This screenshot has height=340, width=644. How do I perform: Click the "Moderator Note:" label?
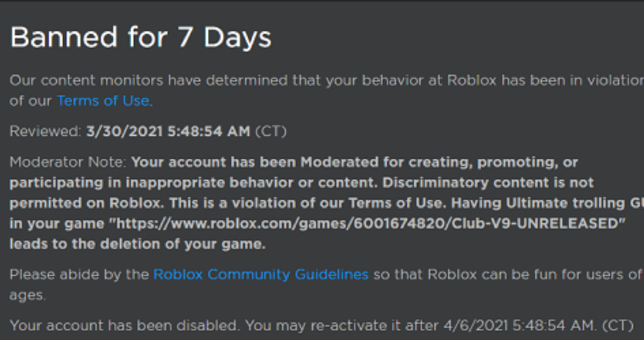coord(68,162)
